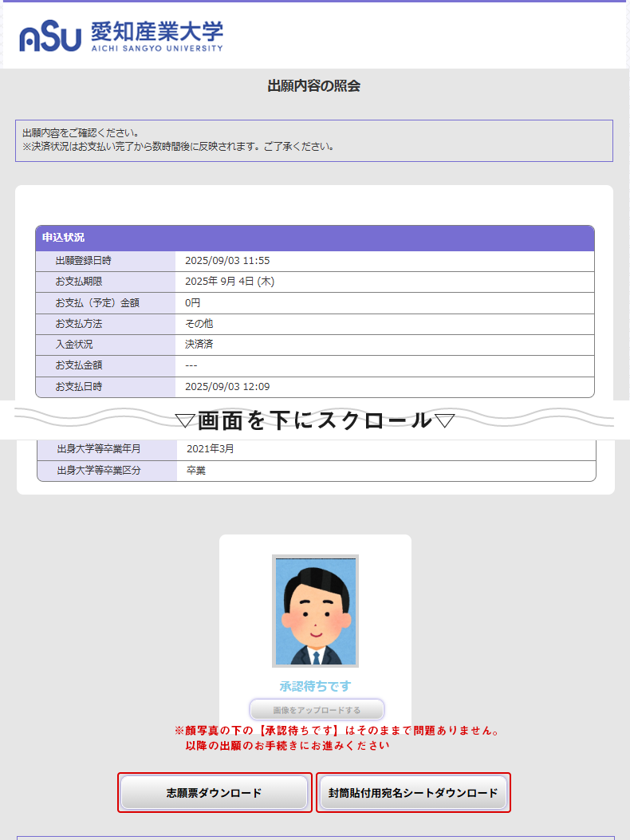The height and width of the screenshot is (840, 630).
Task: Click the 出願内容の照会 page heading
Action: pos(314,86)
